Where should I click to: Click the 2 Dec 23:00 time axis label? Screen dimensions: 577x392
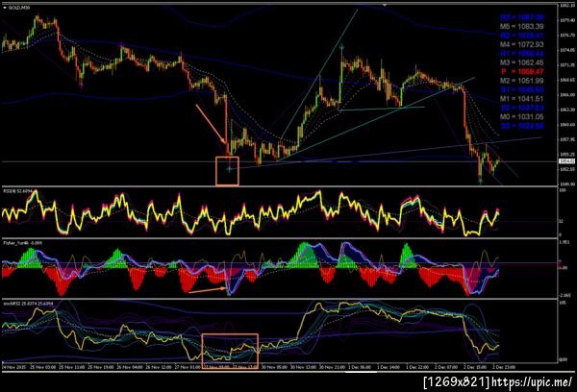505,367
